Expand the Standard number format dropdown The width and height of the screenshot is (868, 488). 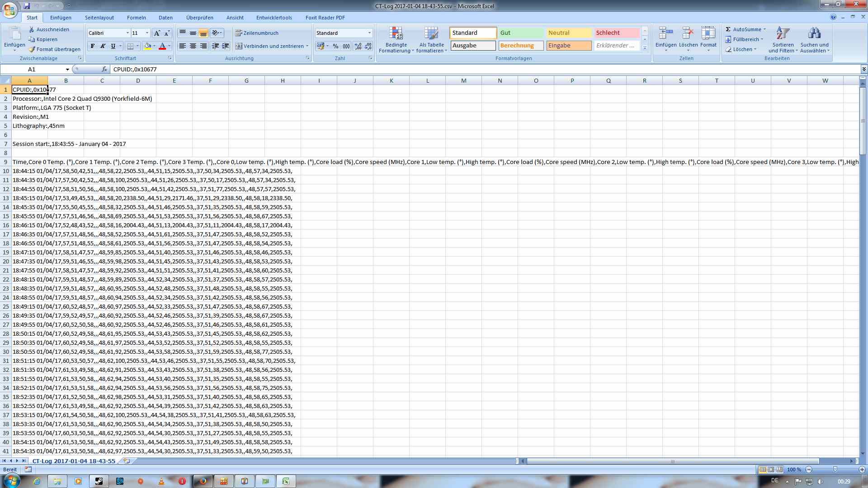pyautogui.click(x=369, y=33)
